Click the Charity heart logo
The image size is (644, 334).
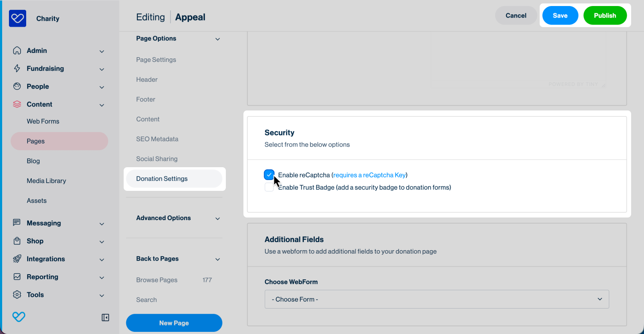tap(17, 18)
